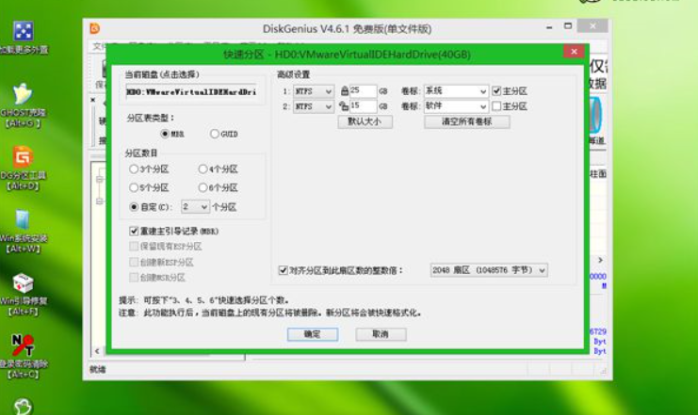Check primary partition box for partition 2
Viewport: 698px width, 415px height.
point(496,106)
